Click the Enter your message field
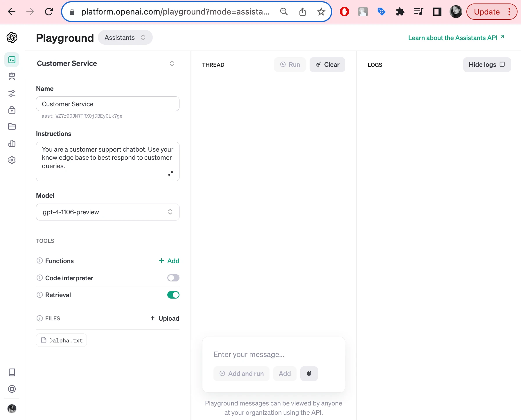This screenshot has width=521, height=420. coord(273,354)
